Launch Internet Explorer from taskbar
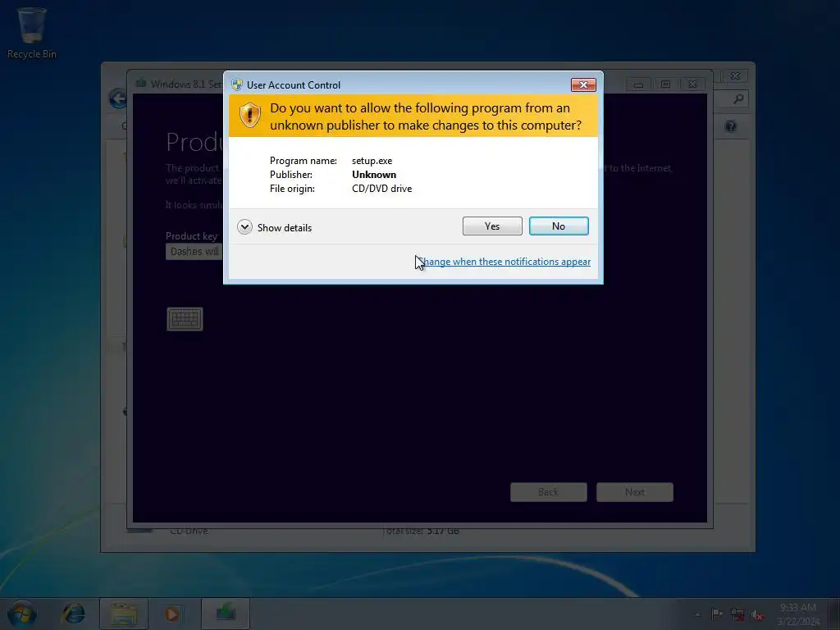840x630 pixels. pos(73,614)
